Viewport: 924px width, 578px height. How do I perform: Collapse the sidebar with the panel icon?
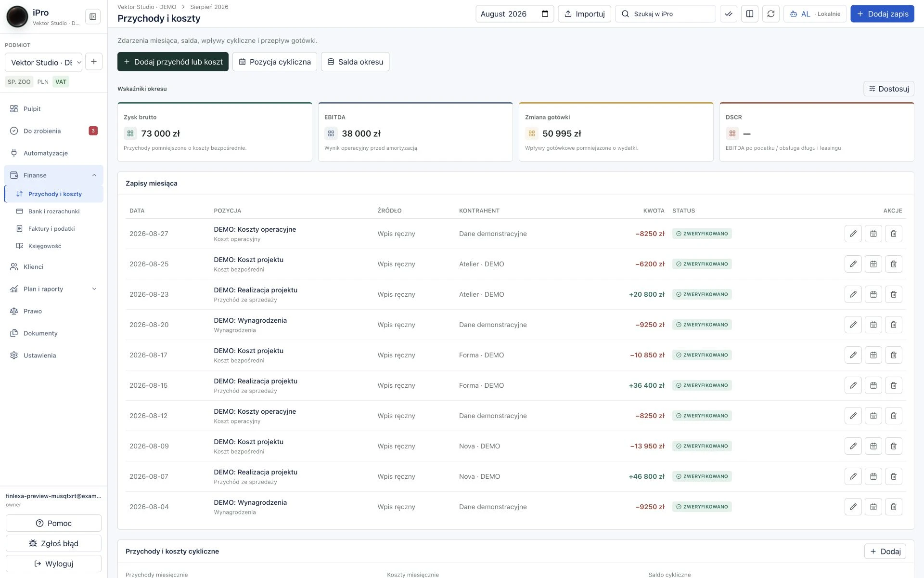(x=93, y=17)
